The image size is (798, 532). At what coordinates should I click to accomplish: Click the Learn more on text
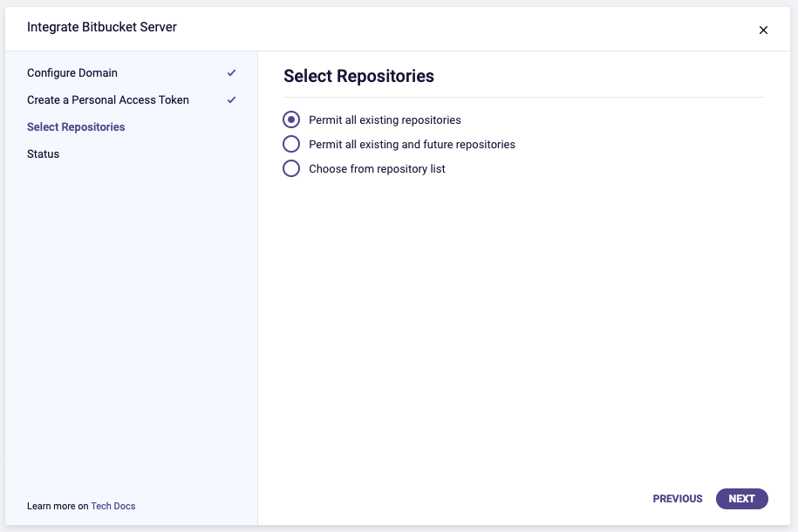[58, 506]
